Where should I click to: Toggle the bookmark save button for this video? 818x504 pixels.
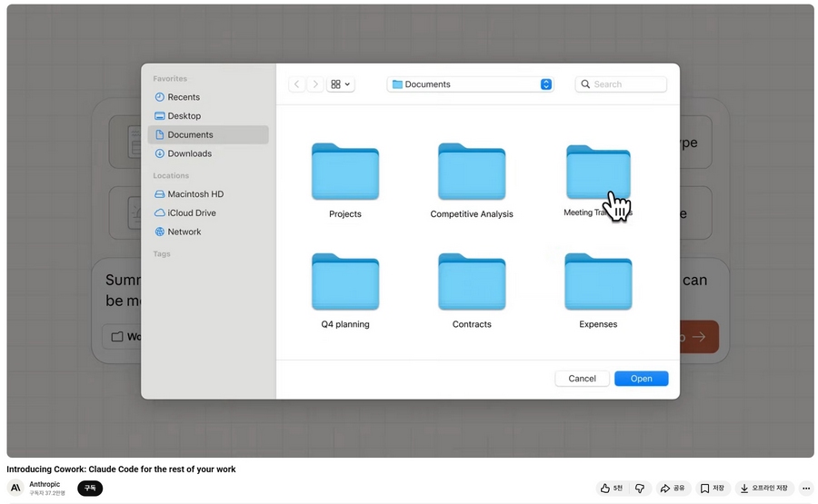(x=712, y=489)
